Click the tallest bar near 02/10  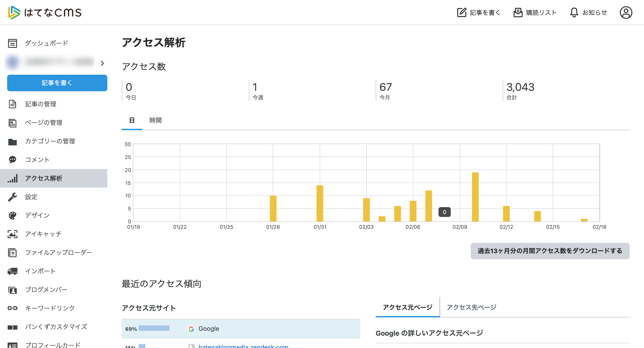coord(475,197)
